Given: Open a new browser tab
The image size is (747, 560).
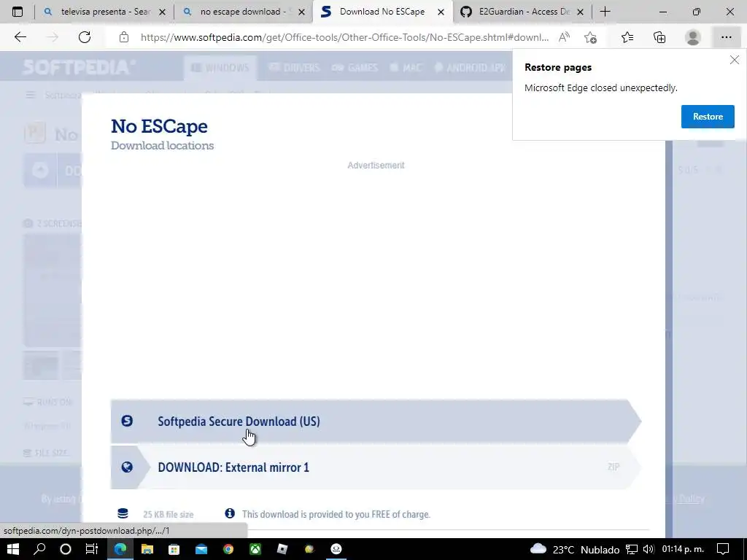Looking at the screenshot, I should [x=605, y=12].
